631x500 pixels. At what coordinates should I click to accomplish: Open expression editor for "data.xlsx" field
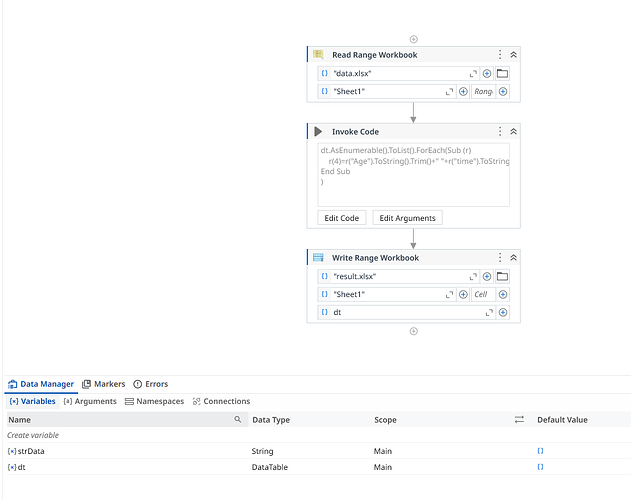tap(473, 74)
